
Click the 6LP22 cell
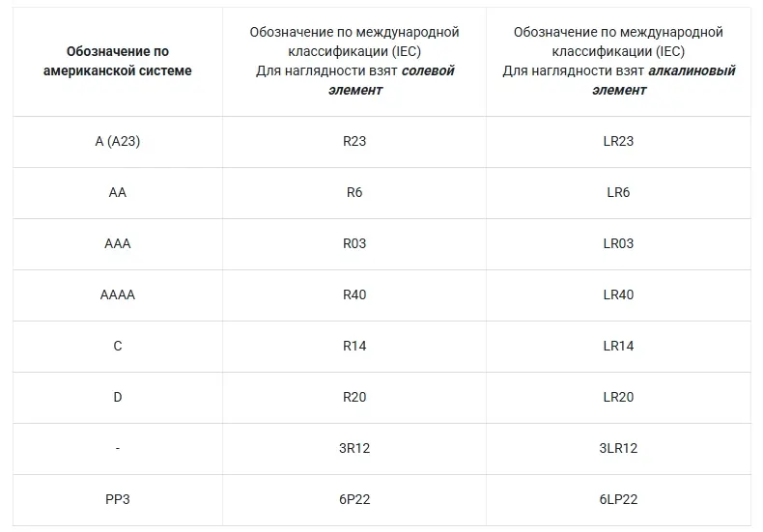[618, 499]
